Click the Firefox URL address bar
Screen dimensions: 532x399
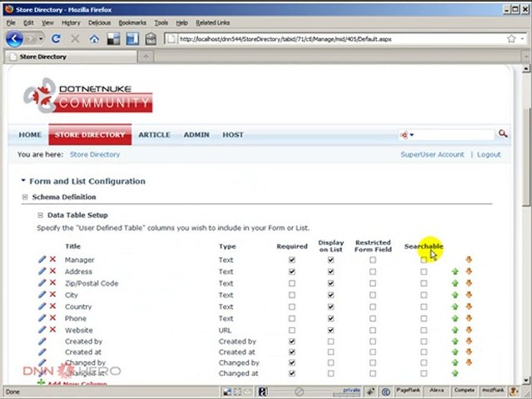coord(341,39)
